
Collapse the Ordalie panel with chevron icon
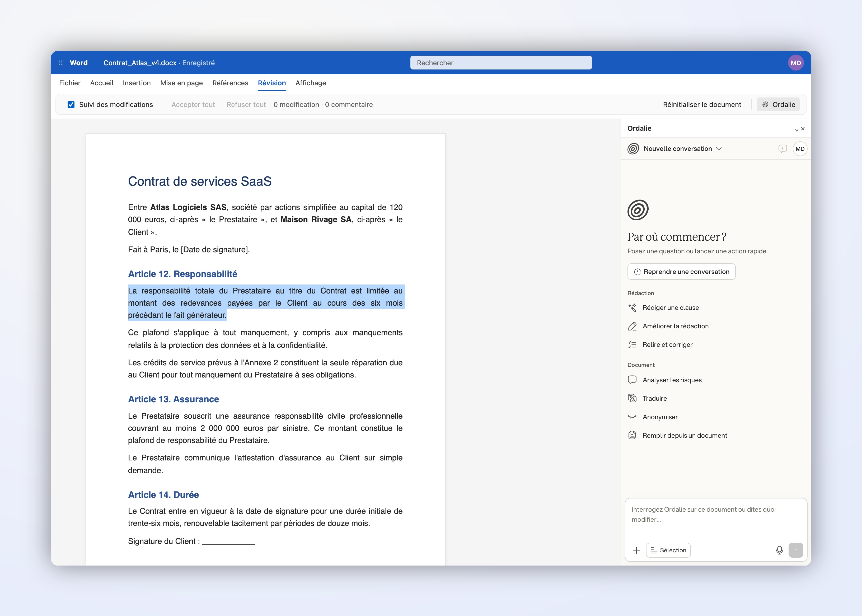coord(797,130)
